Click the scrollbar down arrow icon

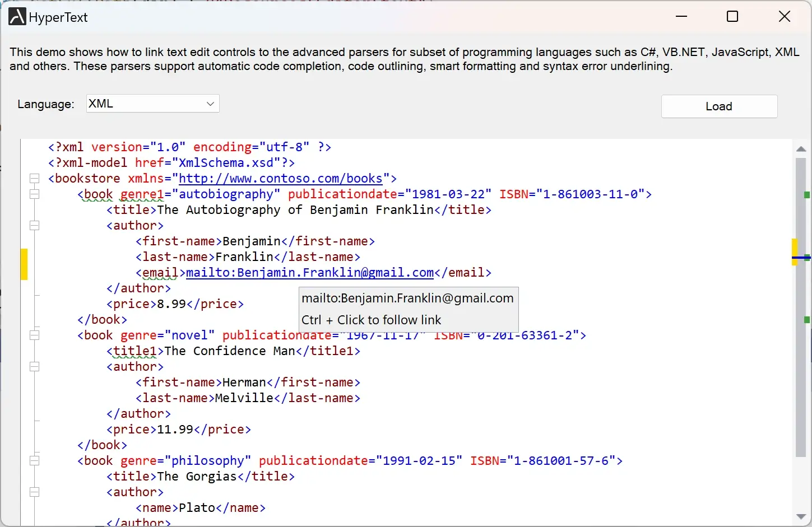[x=801, y=517]
